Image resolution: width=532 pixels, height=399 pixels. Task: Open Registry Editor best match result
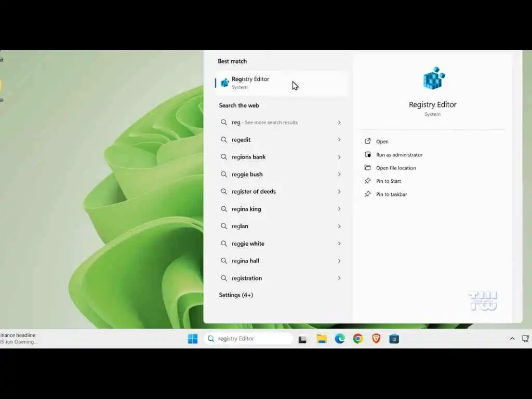tap(281, 83)
